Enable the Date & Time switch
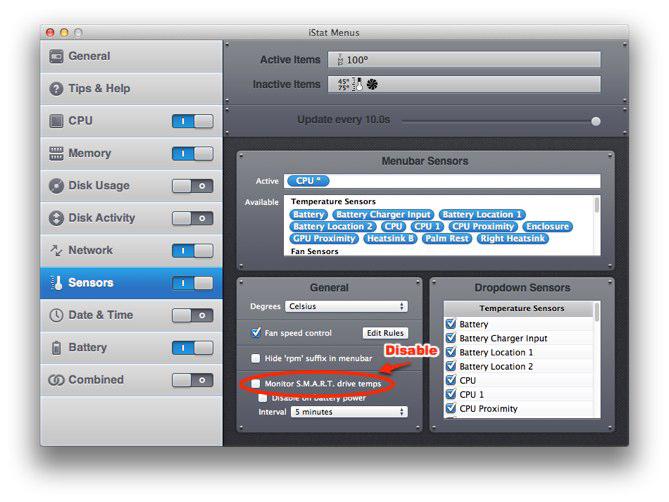Screen dimensions: 669x502 pos(192,316)
